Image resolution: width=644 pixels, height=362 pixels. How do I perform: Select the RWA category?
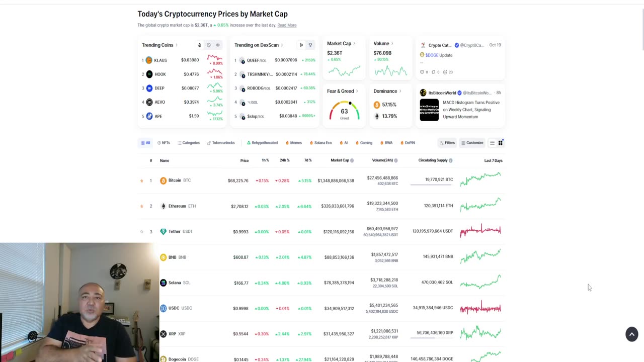[x=386, y=143]
